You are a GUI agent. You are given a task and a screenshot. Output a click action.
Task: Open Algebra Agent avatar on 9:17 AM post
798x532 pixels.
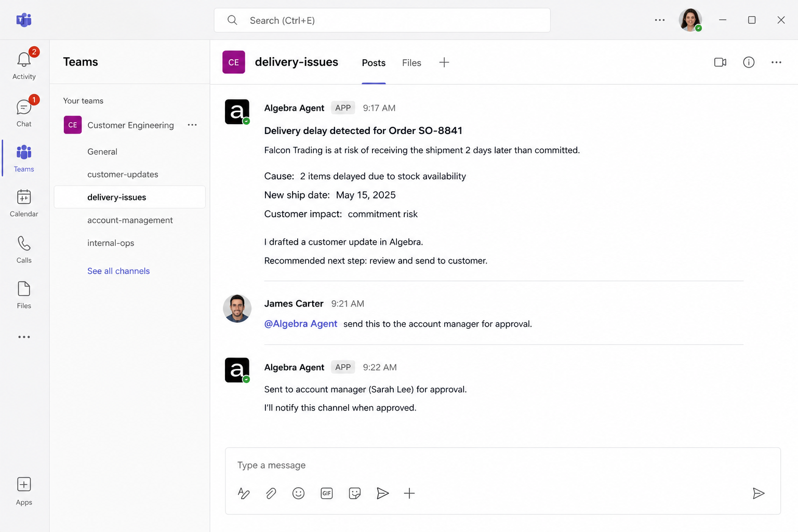pyautogui.click(x=237, y=112)
